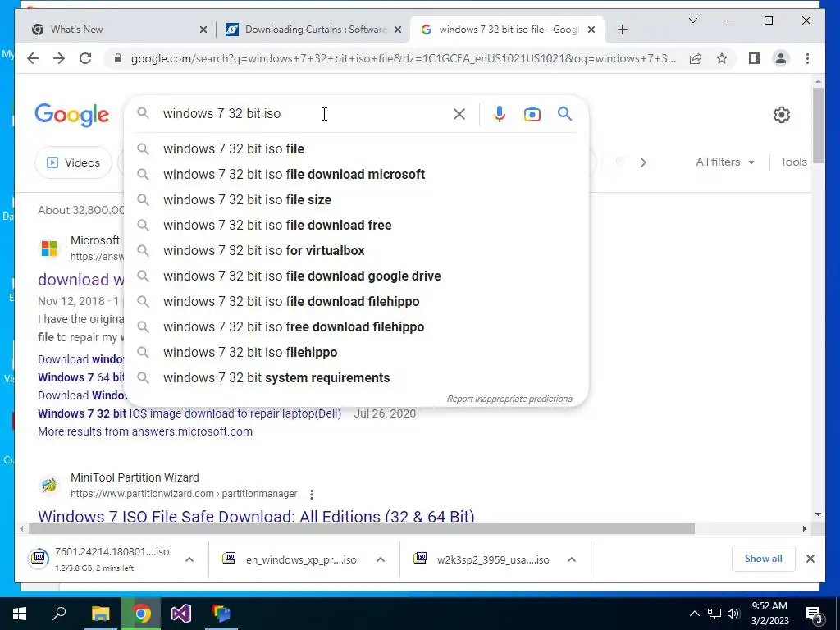
Task: Close the What's New tab
Action: (203, 30)
